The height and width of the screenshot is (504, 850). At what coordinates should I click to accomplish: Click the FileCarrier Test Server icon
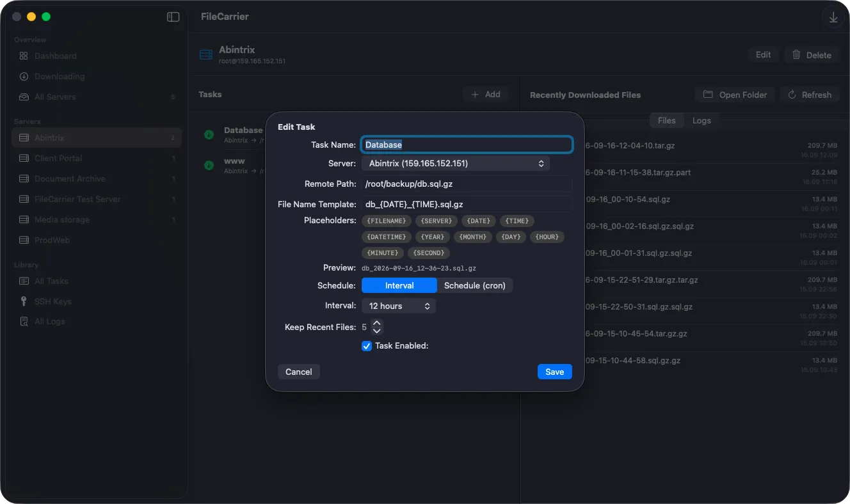(x=24, y=199)
